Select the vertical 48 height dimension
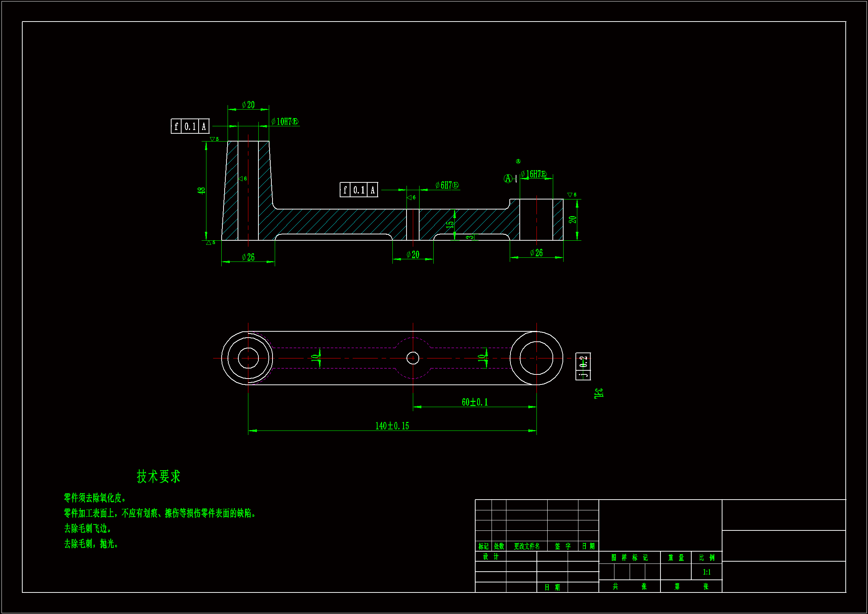868x614 pixels. [202, 190]
